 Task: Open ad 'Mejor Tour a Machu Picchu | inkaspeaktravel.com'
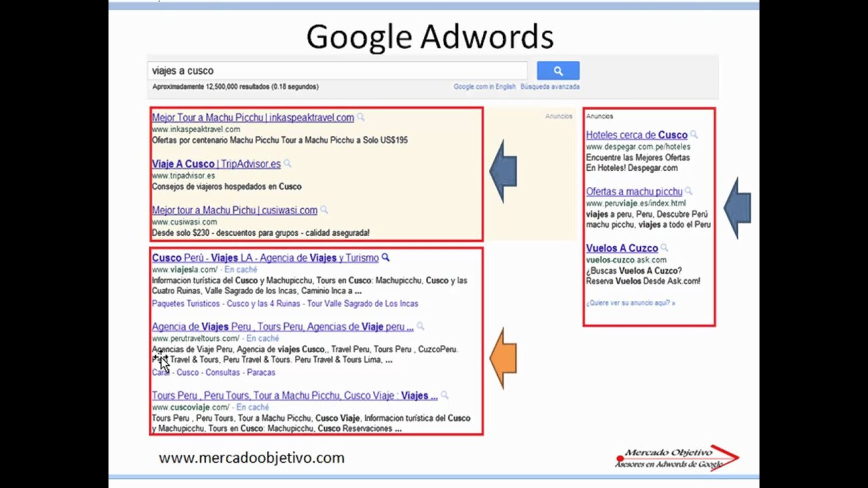pos(253,117)
